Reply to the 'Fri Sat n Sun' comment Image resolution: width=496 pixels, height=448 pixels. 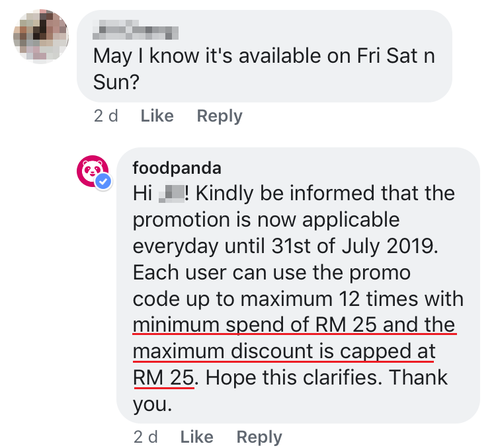click(x=220, y=116)
